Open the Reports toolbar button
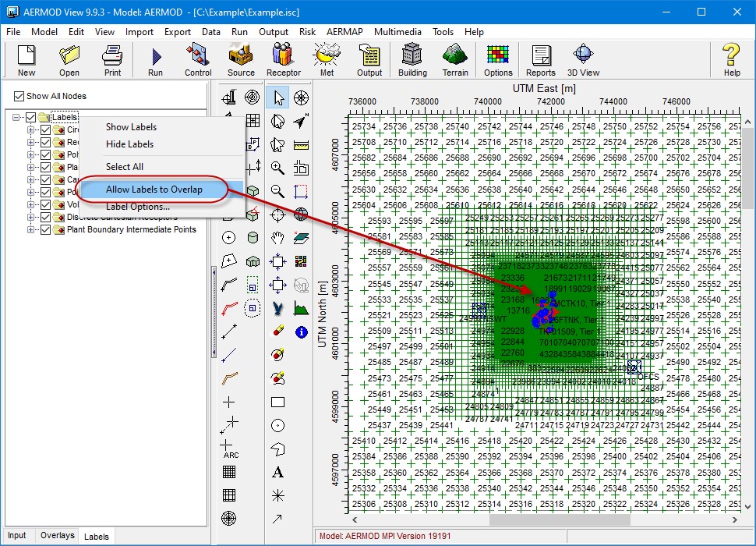This screenshot has height=546, width=756. click(540, 60)
